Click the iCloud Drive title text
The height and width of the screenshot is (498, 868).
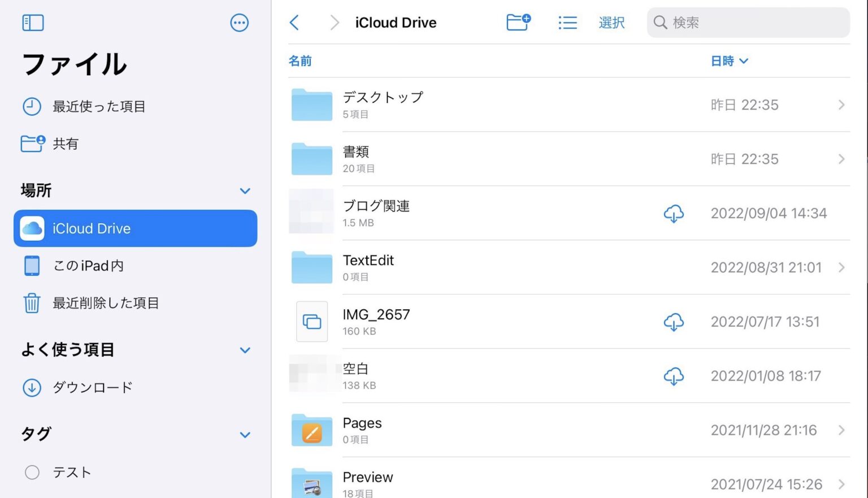point(396,23)
